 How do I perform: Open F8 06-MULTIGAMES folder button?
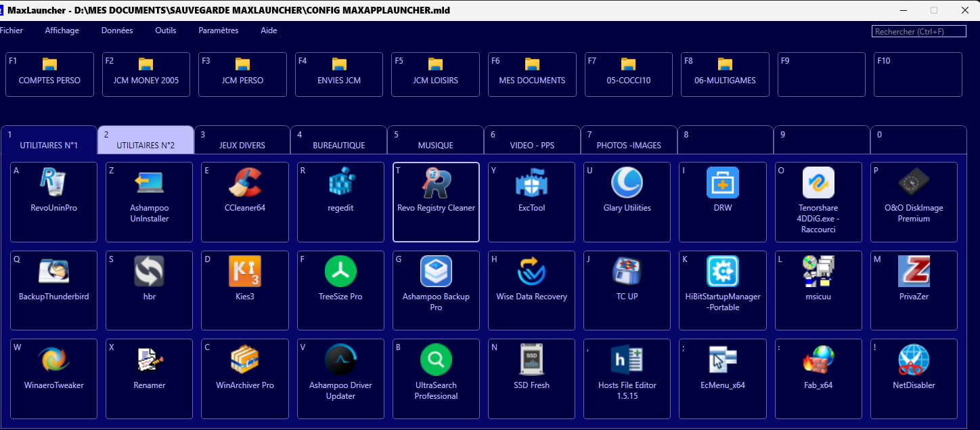[x=725, y=74]
